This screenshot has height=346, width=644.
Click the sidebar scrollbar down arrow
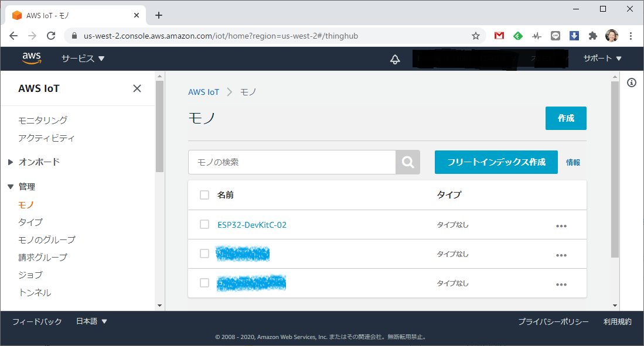pos(160,306)
